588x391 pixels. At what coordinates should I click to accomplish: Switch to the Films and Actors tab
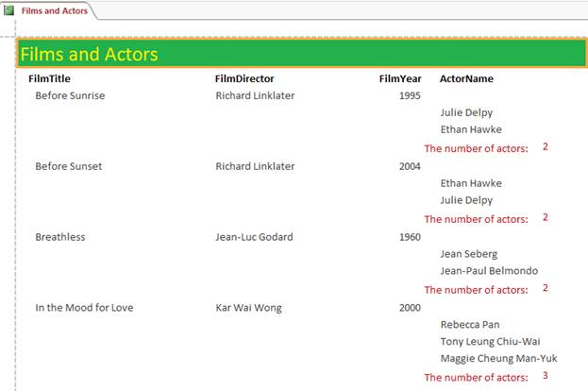pyautogui.click(x=55, y=11)
